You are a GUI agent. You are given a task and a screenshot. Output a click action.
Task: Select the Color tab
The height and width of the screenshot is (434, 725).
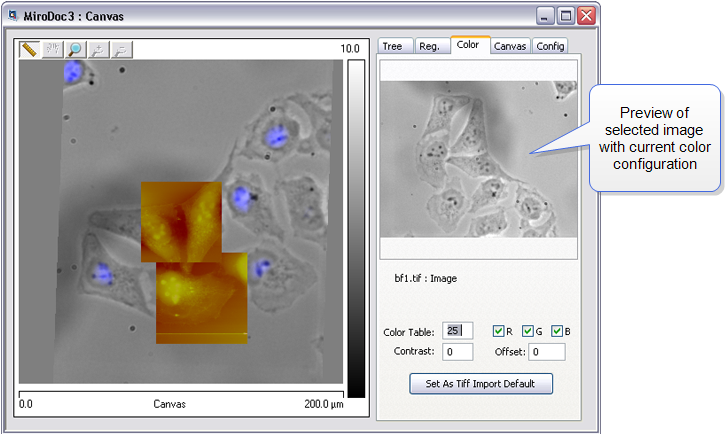tap(470, 45)
